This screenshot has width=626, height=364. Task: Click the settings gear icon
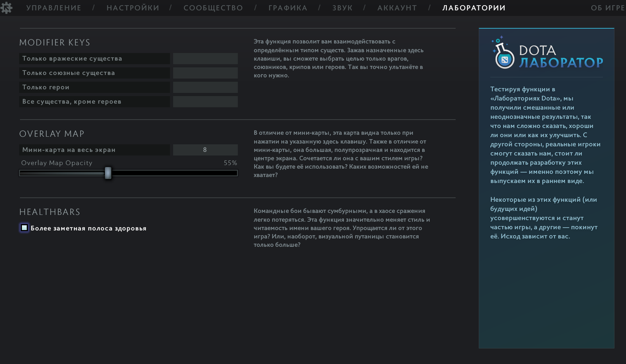(x=6, y=8)
